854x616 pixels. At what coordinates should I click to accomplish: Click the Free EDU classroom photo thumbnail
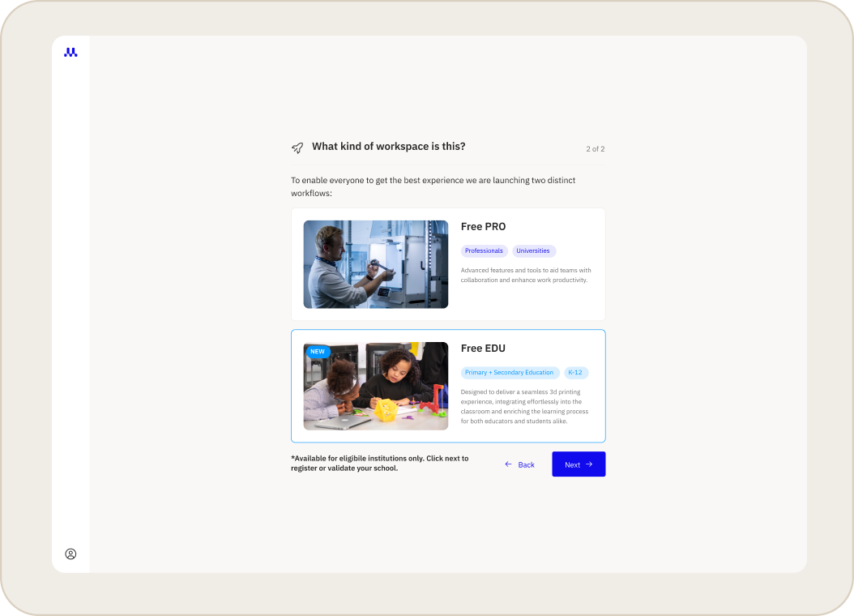[x=376, y=386]
